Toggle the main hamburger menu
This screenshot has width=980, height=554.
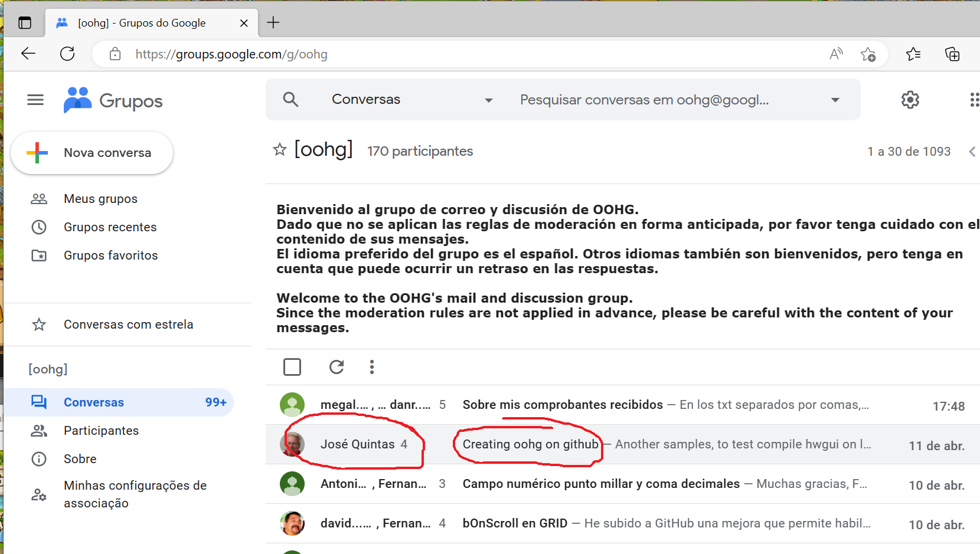[x=35, y=100]
